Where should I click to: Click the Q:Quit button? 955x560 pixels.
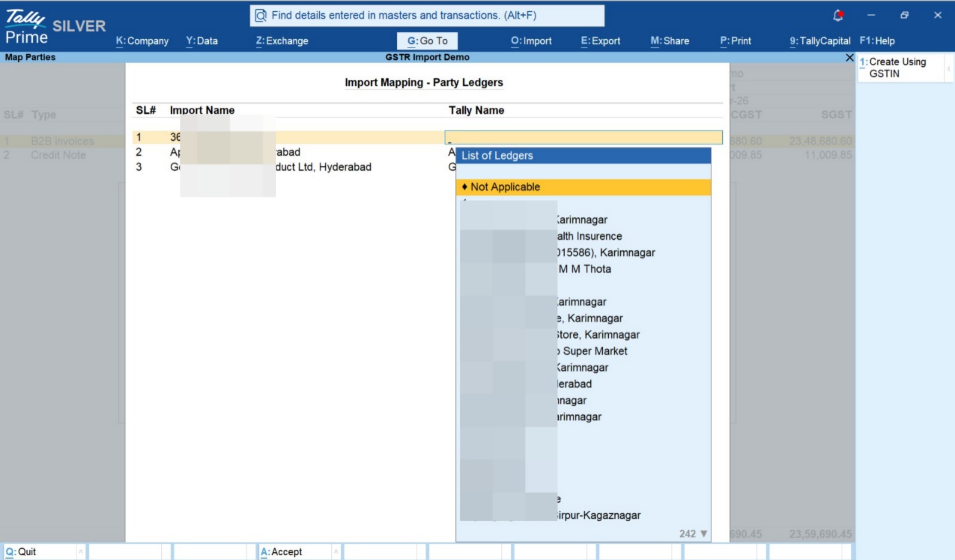coord(39,552)
